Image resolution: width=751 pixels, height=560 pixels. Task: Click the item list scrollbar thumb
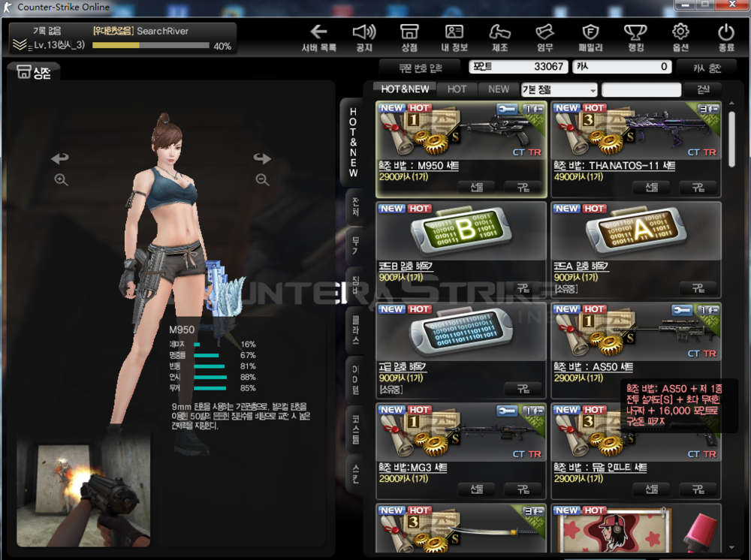pyautogui.click(x=731, y=140)
